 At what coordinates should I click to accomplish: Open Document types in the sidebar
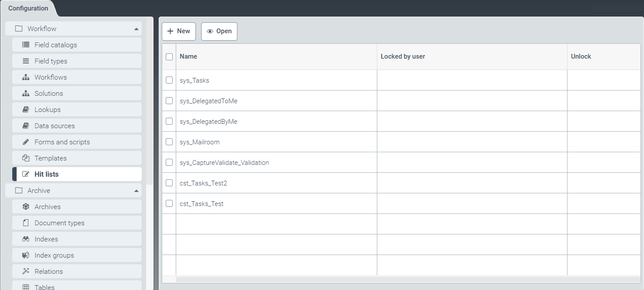point(59,223)
